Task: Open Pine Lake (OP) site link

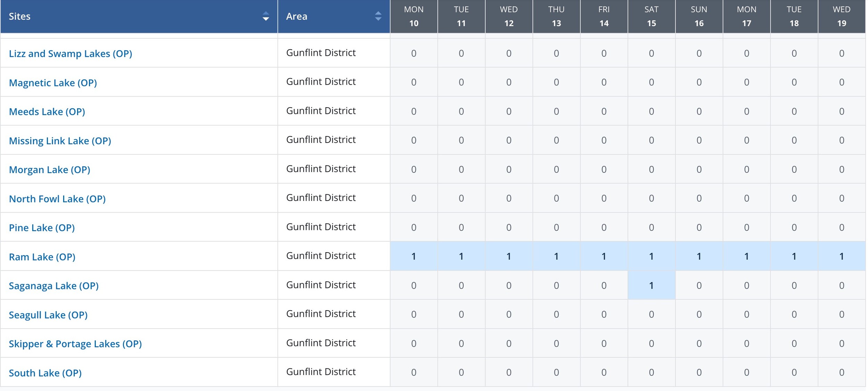Action: point(42,228)
